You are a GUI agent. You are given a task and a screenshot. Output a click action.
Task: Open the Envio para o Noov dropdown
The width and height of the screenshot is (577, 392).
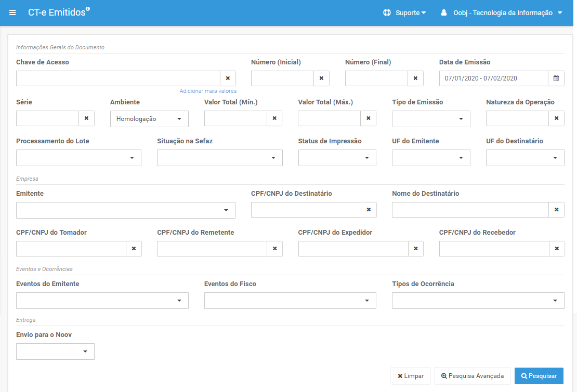(x=55, y=352)
